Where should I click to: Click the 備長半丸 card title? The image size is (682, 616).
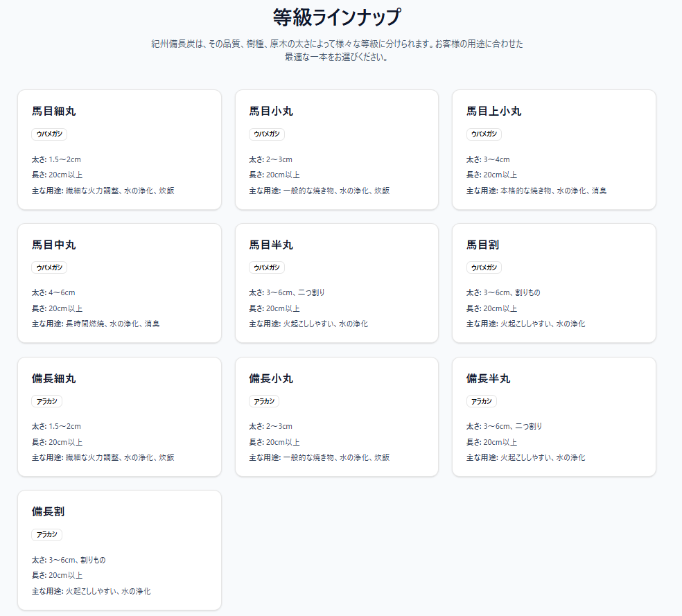pyautogui.click(x=488, y=379)
